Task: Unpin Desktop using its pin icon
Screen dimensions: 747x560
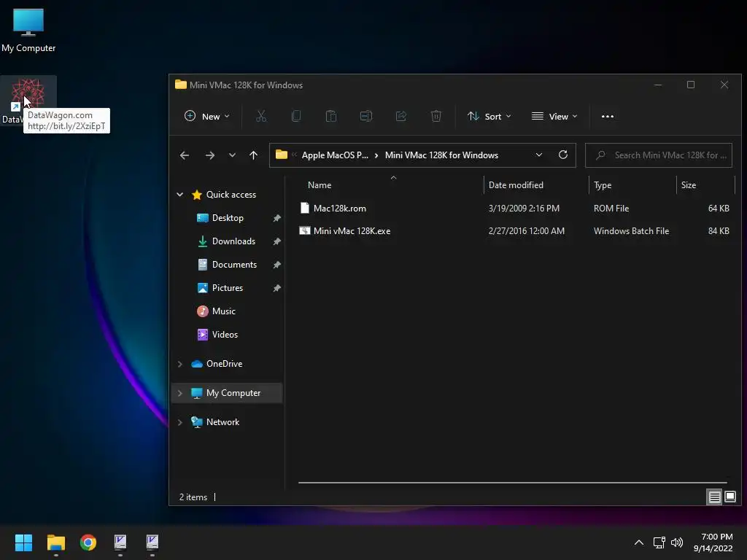Action: click(x=276, y=217)
